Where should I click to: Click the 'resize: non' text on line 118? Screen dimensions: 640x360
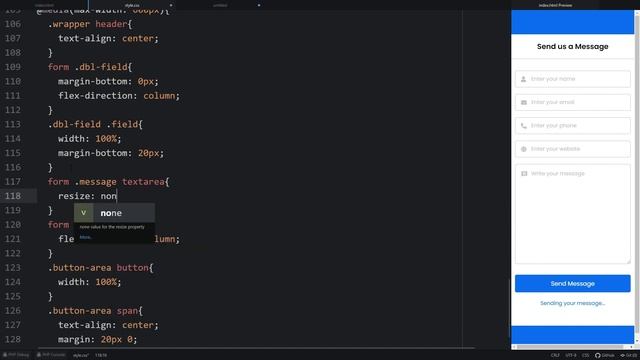[x=87, y=196]
